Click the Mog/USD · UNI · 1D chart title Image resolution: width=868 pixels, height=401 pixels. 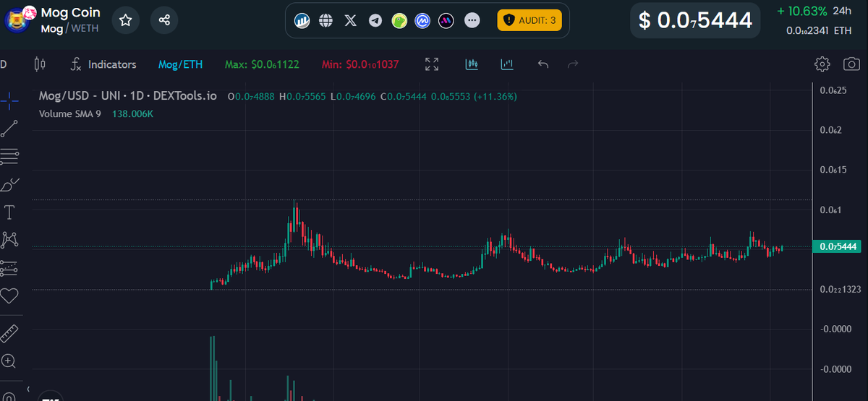pos(128,96)
